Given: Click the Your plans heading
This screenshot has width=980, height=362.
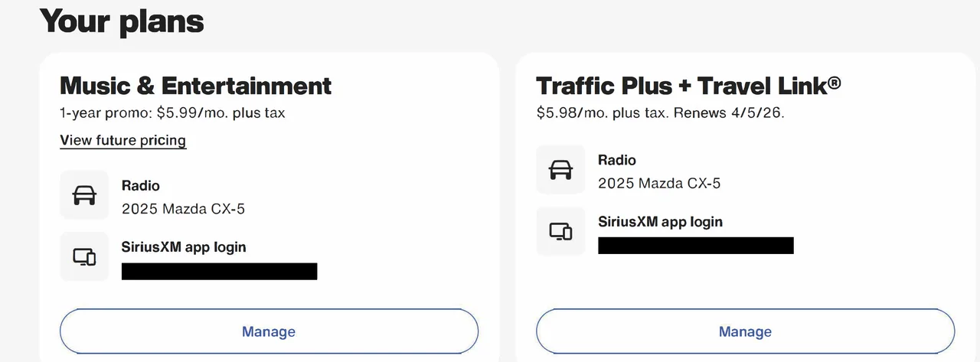Looking at the screenshot, I should 122,21.
